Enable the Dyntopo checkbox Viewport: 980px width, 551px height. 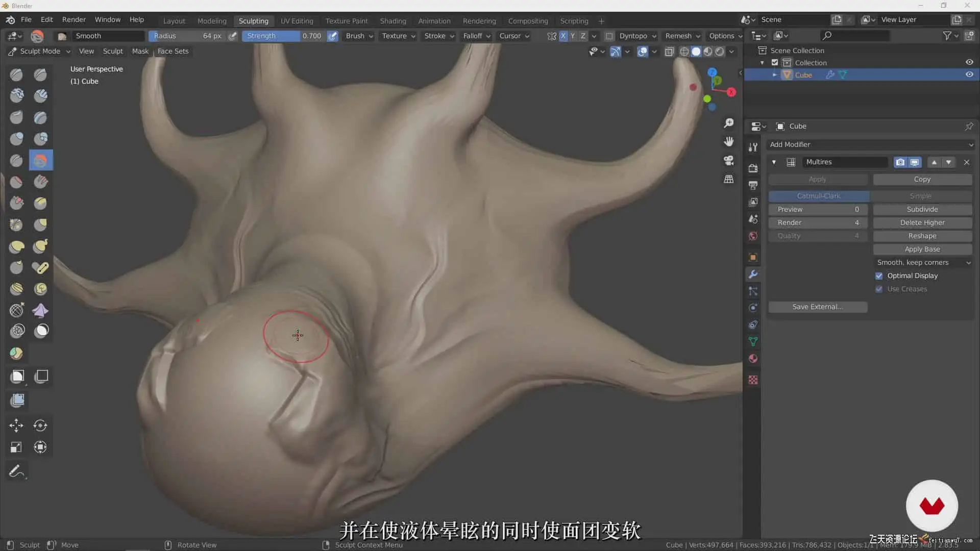coord(609,36)
